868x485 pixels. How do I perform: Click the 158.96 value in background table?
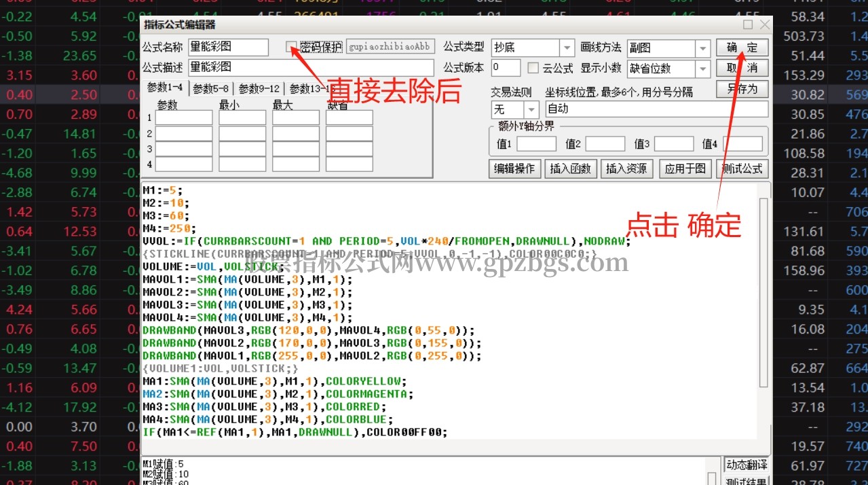point(804,270)
